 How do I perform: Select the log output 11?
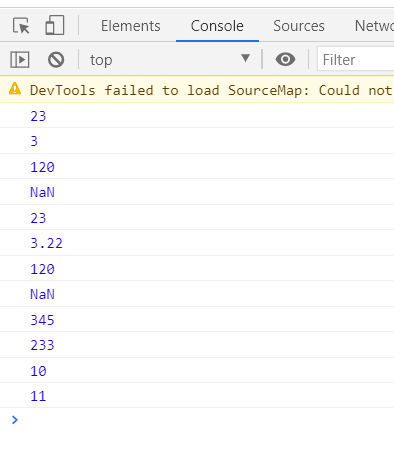click(x=38, y=396)
